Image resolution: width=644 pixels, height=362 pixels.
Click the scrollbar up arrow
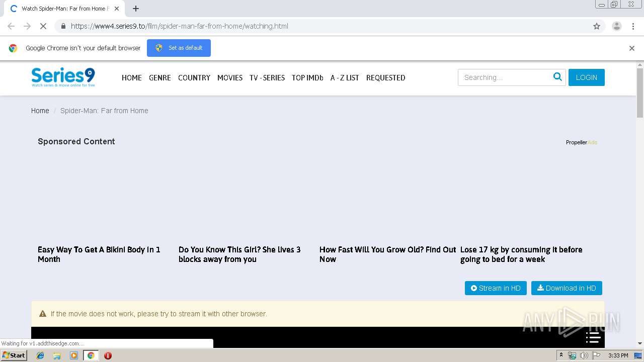[640, 65]
